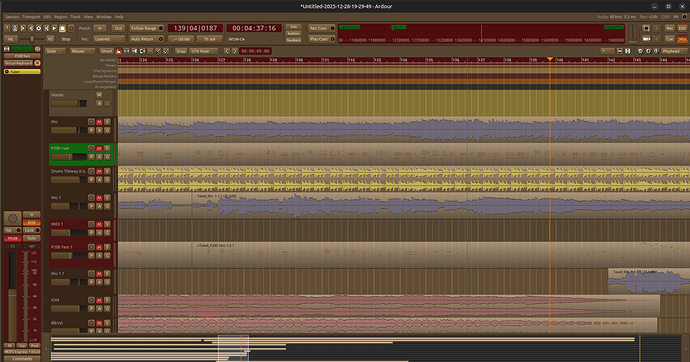Screen dimensions: 690x362
Task: Open the Mouse ripple mode dropdown
Action: pos(82,51)
